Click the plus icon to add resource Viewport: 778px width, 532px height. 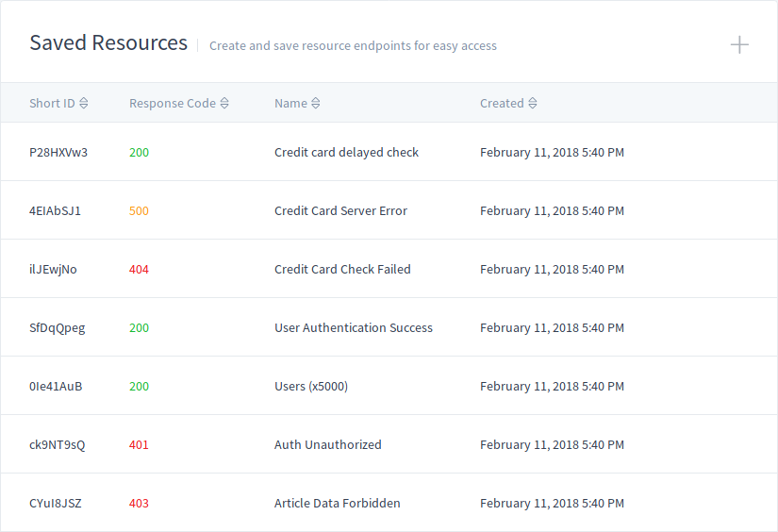coord(739,44)
